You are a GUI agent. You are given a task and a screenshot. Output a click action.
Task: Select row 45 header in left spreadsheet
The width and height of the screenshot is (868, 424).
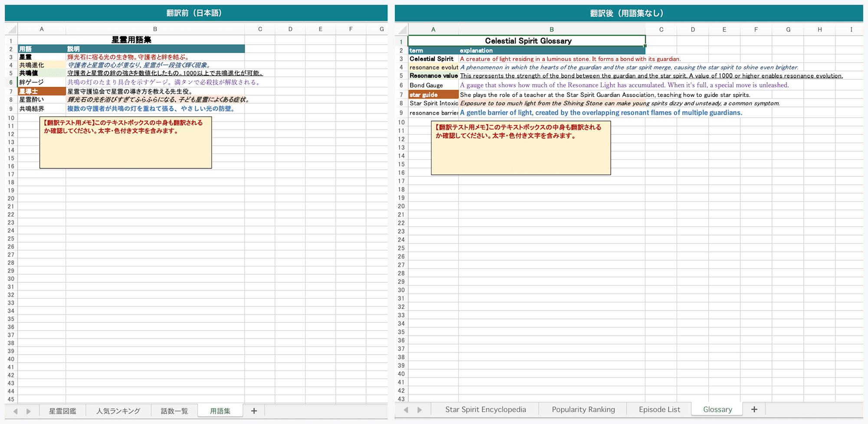click(x=11, y=399)
